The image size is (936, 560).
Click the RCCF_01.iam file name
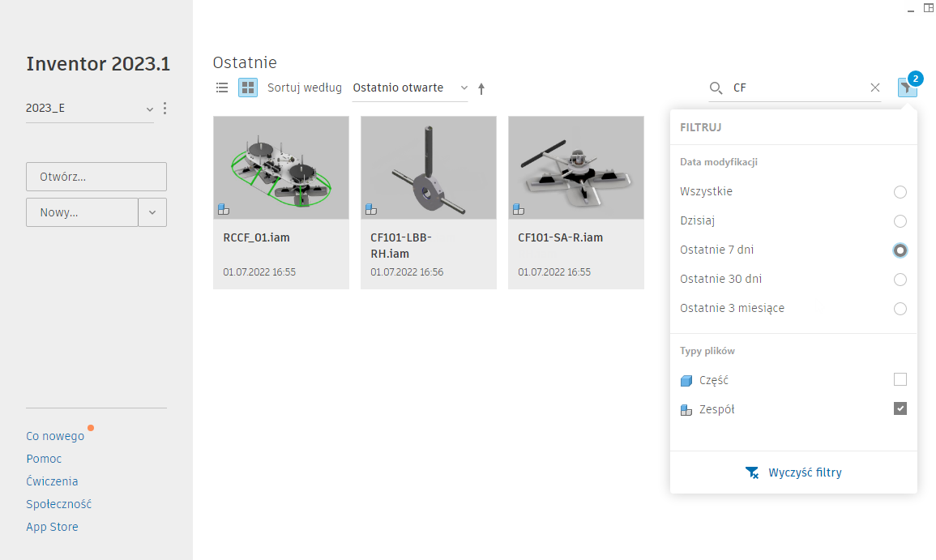click(x=257, y=237)
